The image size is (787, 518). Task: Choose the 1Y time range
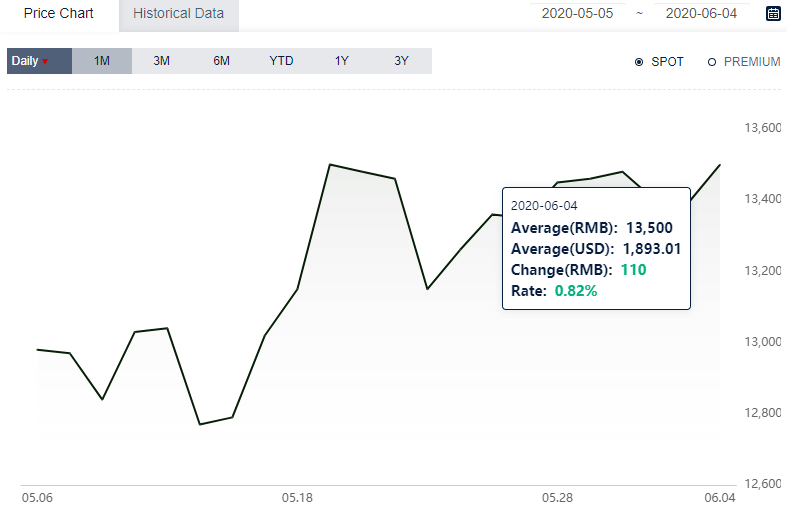click(341, 61)
